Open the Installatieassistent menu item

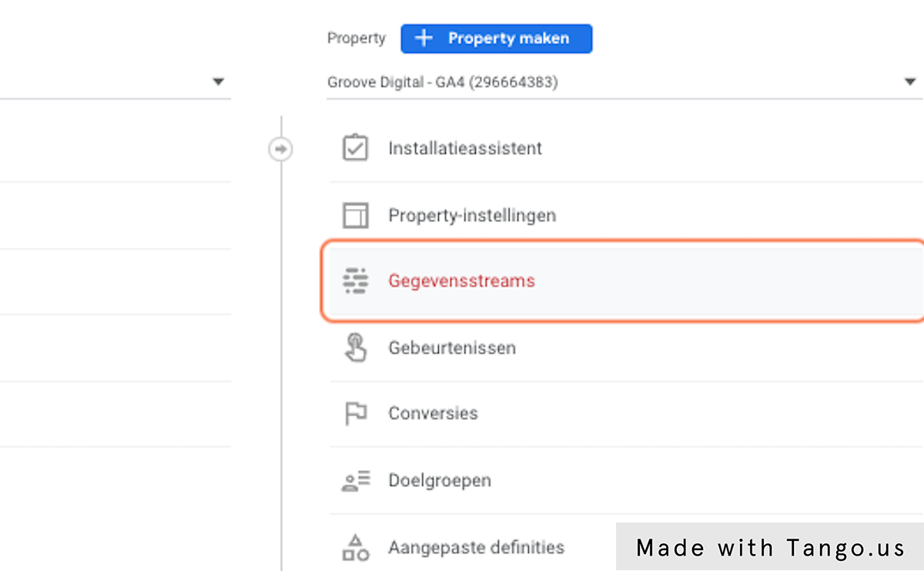[x=465, y=148]
